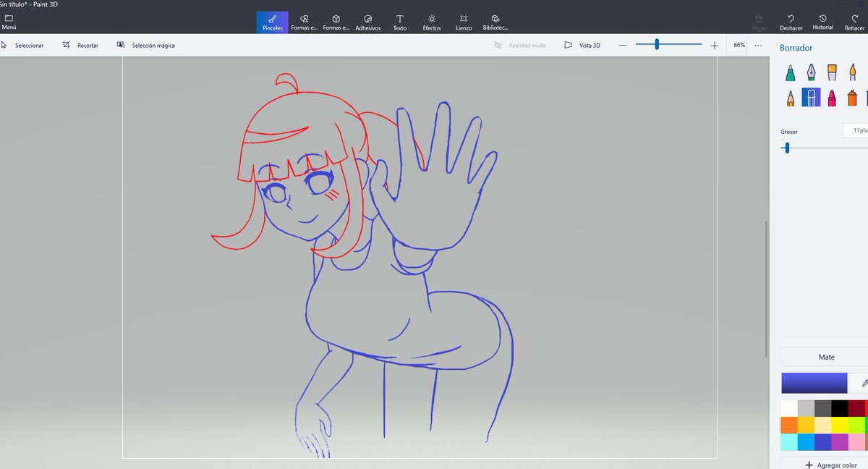Select the oil brush tool
Image resolution: width=868 pixels, height=469 pixels.
[x=832, y=72]
